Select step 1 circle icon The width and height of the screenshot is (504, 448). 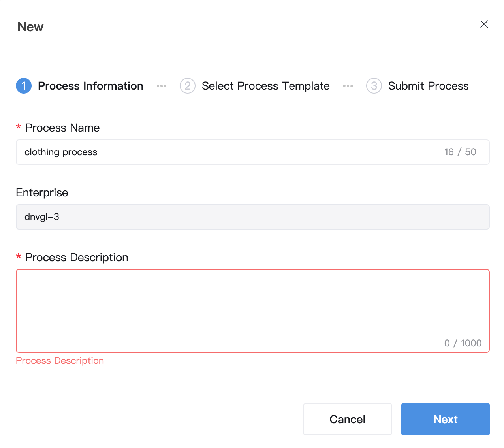coord(24,86)
